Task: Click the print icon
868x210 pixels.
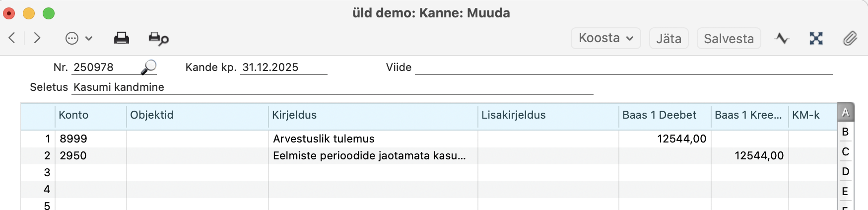Action: click(x=122, y=38)
